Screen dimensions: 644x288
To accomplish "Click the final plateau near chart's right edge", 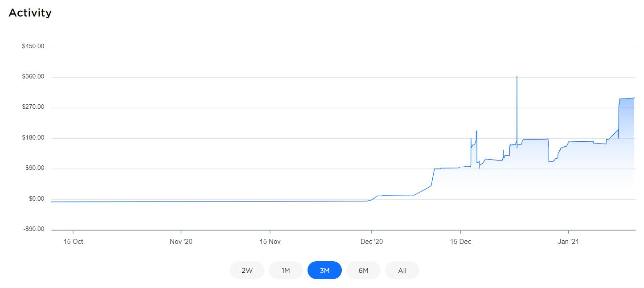I will pyautogui.click(x=628, y=98).
